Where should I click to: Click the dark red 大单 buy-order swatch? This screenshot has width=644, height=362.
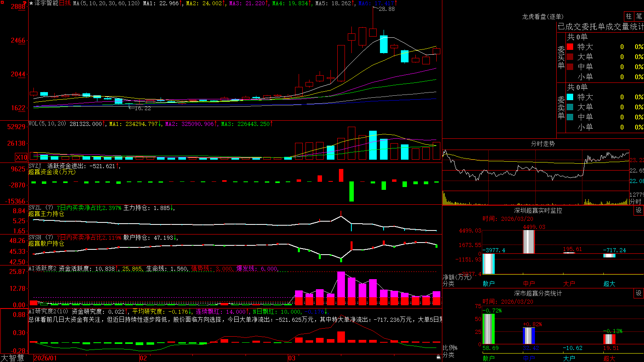coord(570,57)
